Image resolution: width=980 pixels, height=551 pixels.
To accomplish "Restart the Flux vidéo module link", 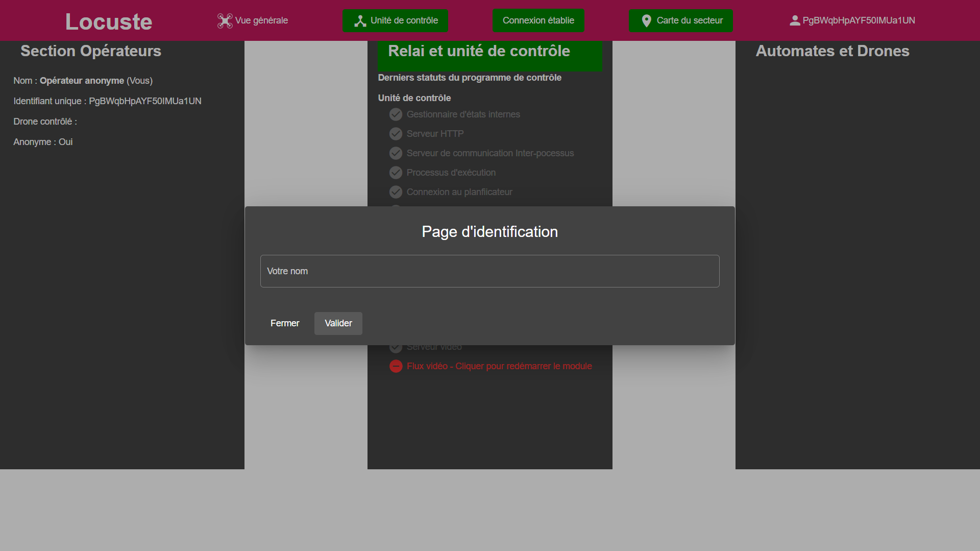I will [x=499, y=366].
